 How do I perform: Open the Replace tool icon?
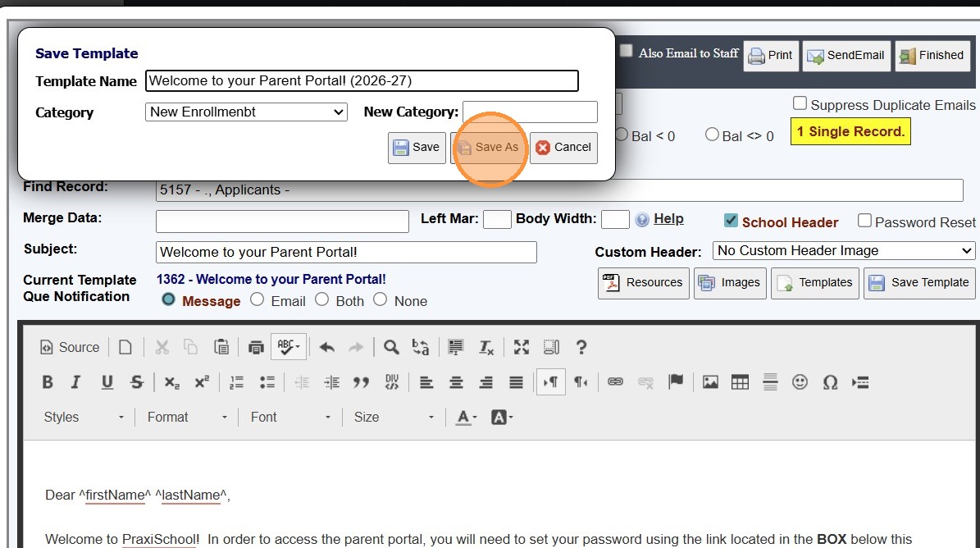click(421, 347)
